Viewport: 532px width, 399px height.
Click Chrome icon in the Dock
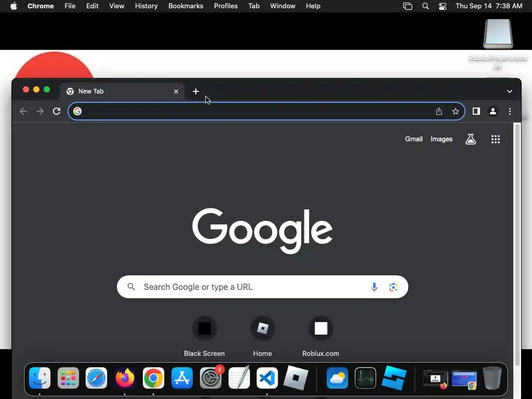pyautogui.click(x=153, y=378)
